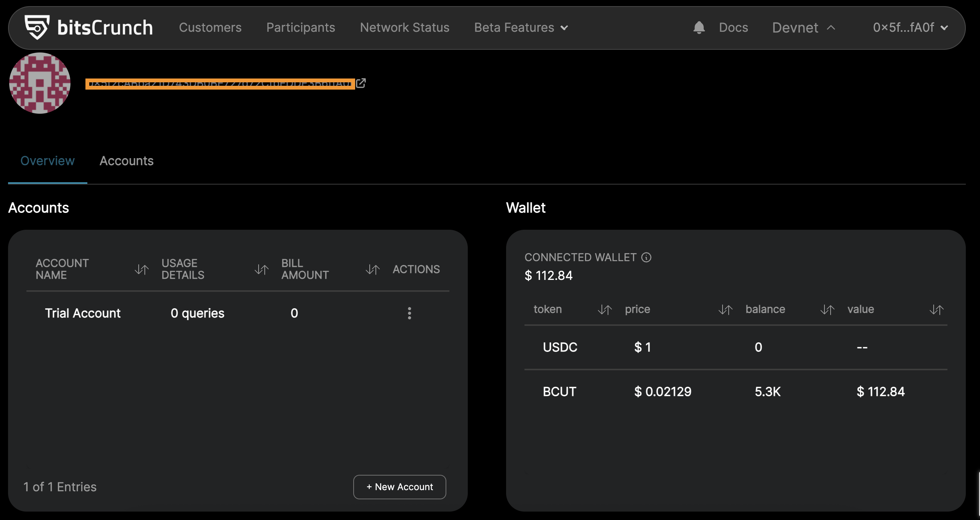Click the bitsCrunch logo
Image resolution: width=980 pixels, height=520 pixels.
point(88,28)
